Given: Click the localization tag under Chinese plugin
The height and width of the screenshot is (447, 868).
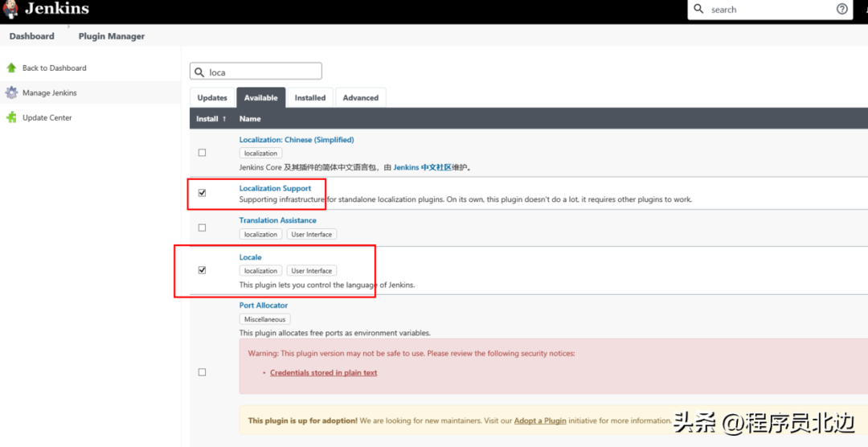Looking at the screenshot, I should coord(260,154).
